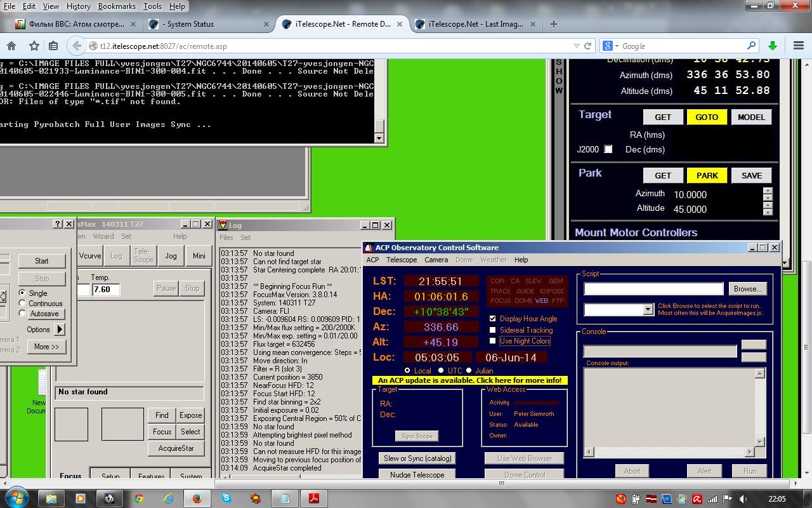Enable Use Night Colors checkbox

pyautogui.click(x=493, y=341)
